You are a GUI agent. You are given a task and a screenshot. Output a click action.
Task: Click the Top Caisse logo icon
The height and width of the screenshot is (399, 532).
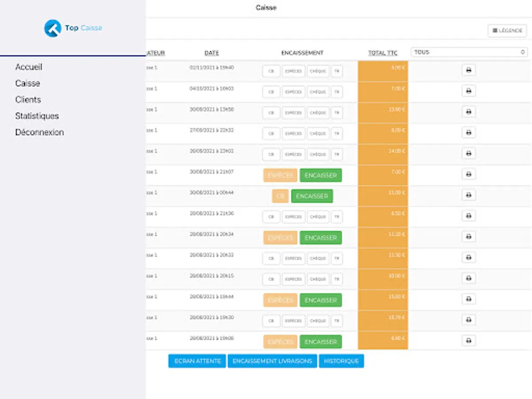(52, 28)
